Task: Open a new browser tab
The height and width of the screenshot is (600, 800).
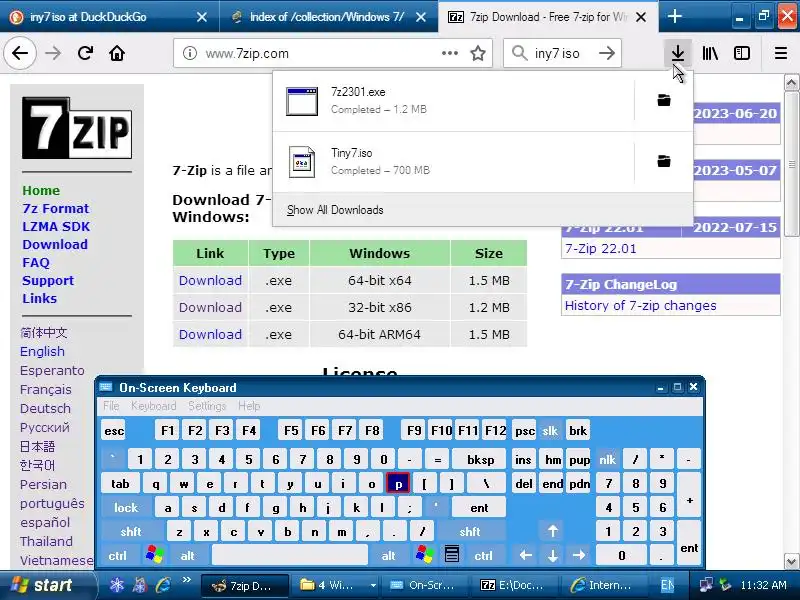Action: pyautogui.click(x=674, y=16)
